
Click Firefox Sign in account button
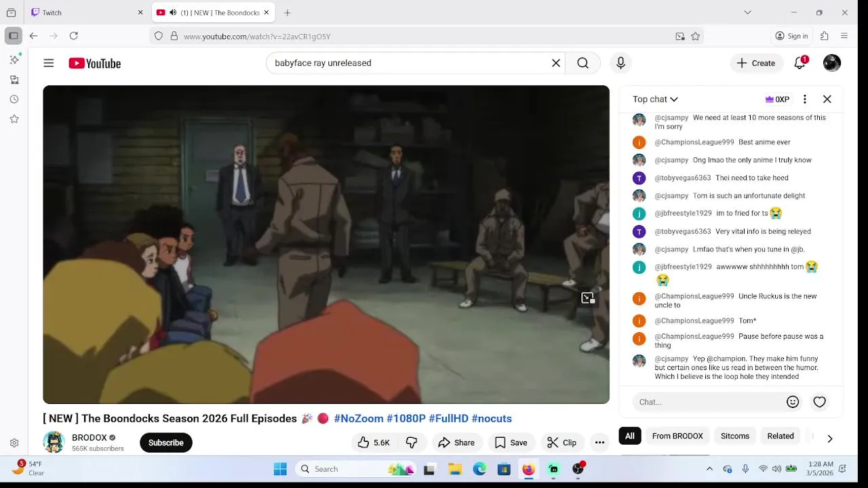coord(791,36)
